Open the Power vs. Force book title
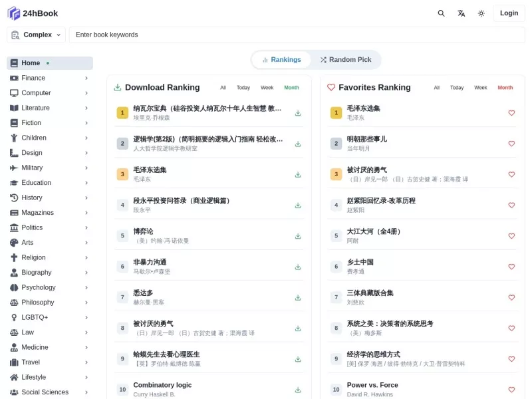532x399 pixels. click(x=372, y=385)
